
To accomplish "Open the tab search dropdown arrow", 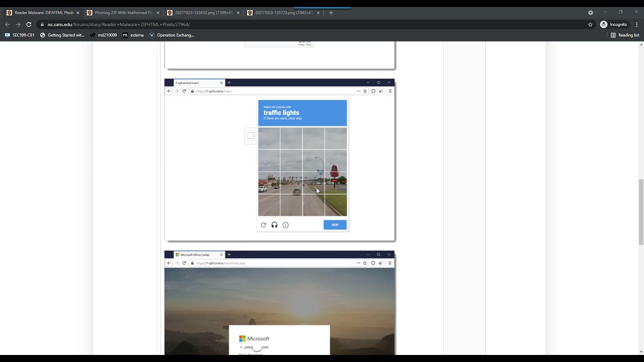I will 590,13.
